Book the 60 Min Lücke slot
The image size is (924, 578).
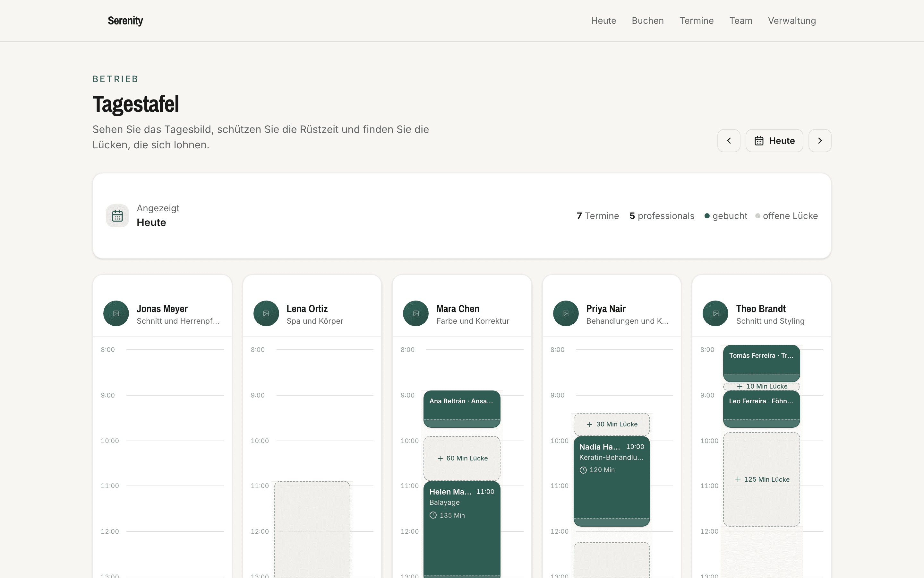coord(462,458)
